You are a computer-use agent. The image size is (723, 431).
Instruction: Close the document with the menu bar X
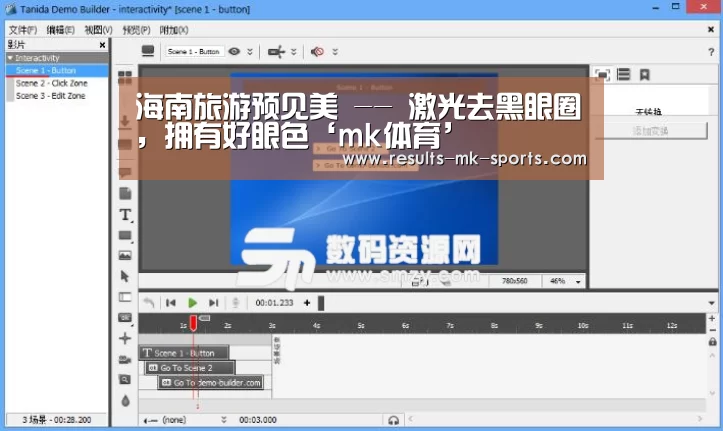click(x=711, y=30)
